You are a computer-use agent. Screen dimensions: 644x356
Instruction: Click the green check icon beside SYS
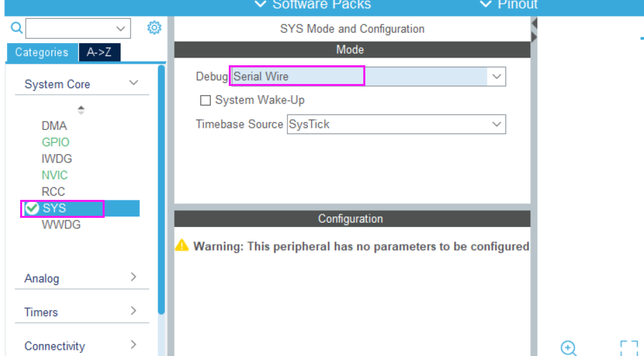[32, 208]
